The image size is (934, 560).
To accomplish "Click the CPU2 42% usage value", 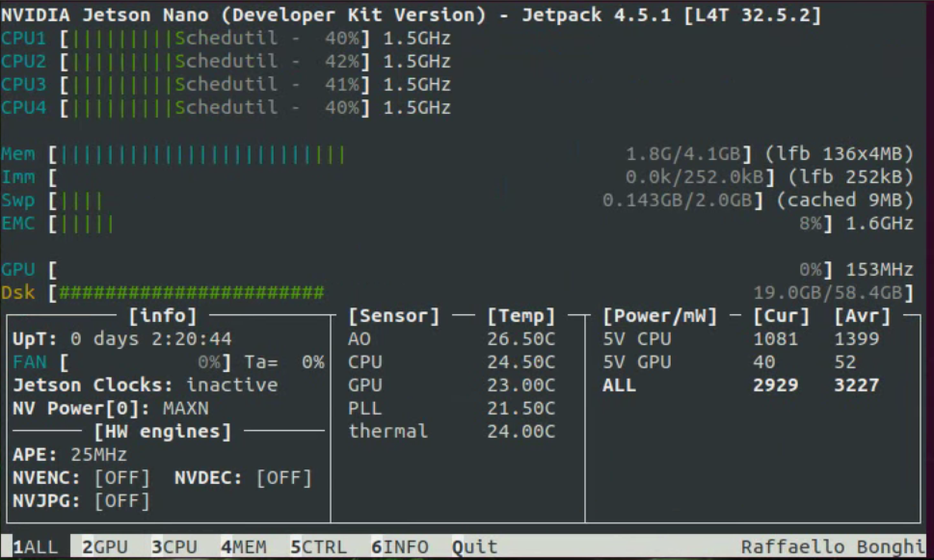I will [342, 62].
